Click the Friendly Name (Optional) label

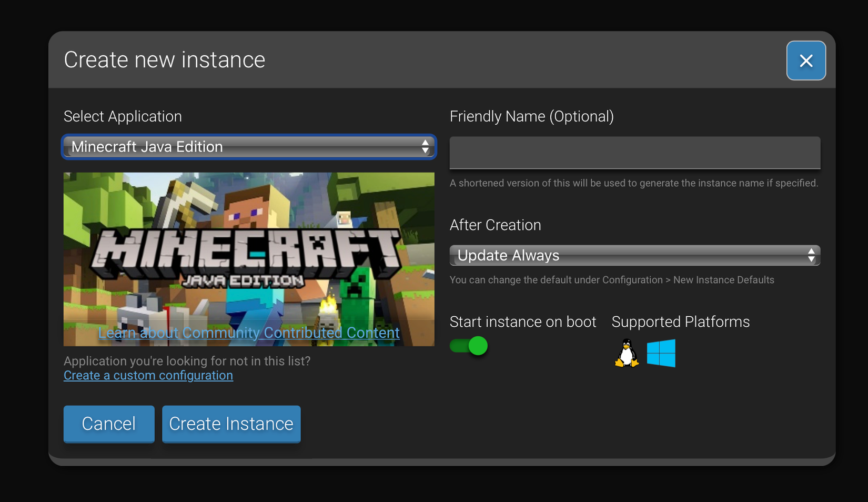(531, 116)
